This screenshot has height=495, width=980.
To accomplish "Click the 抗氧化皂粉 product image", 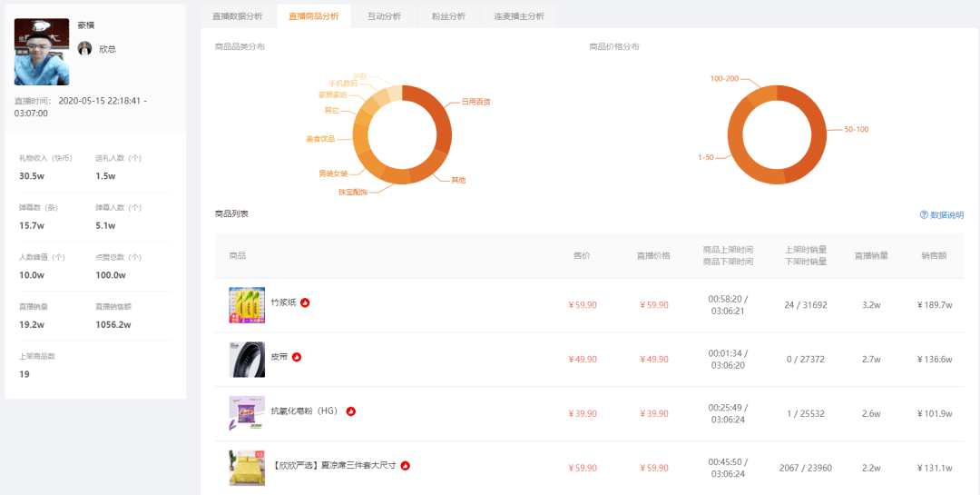I will click(x=247, y=414).
